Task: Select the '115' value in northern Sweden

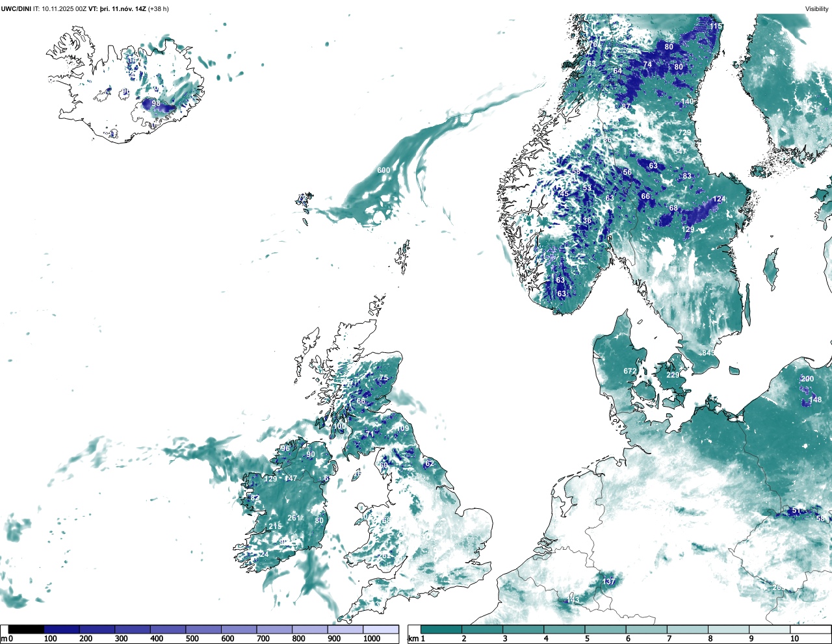Action: [x=716, y=26]
